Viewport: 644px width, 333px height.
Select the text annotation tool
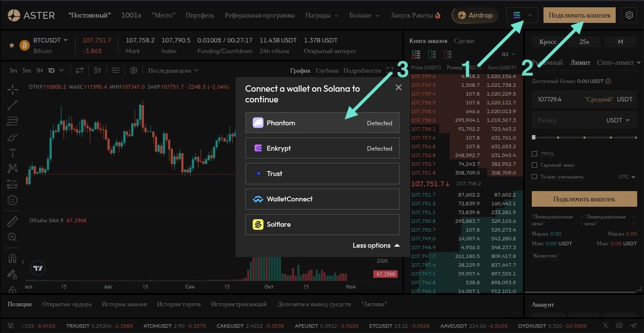tap(13, 153)
